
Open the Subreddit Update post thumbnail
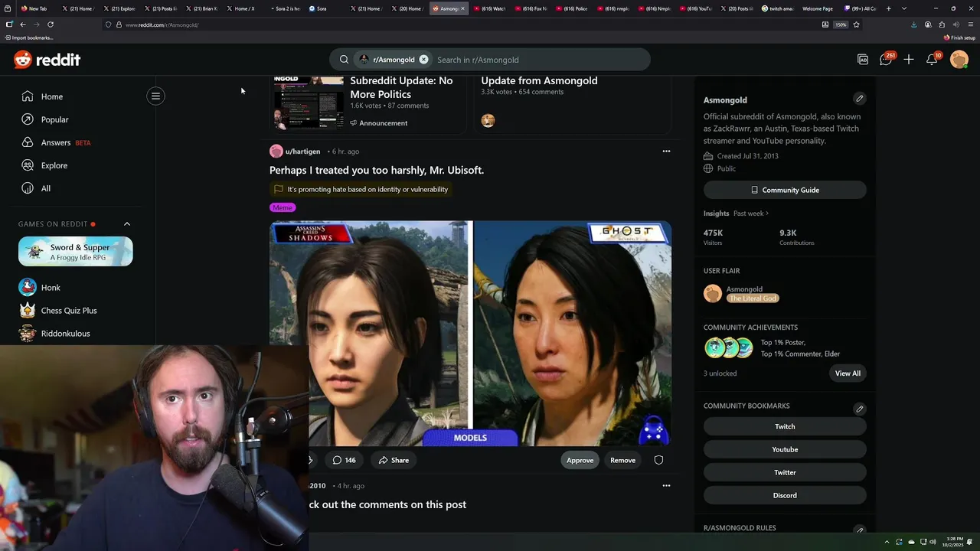309,103
